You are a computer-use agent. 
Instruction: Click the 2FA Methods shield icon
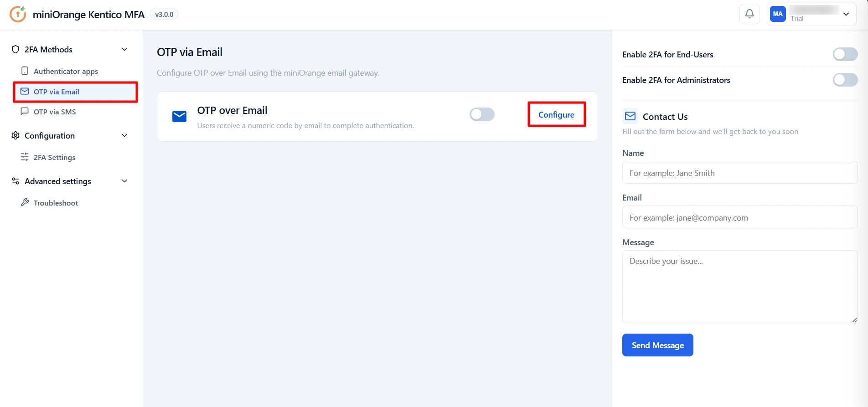[15, 49]
